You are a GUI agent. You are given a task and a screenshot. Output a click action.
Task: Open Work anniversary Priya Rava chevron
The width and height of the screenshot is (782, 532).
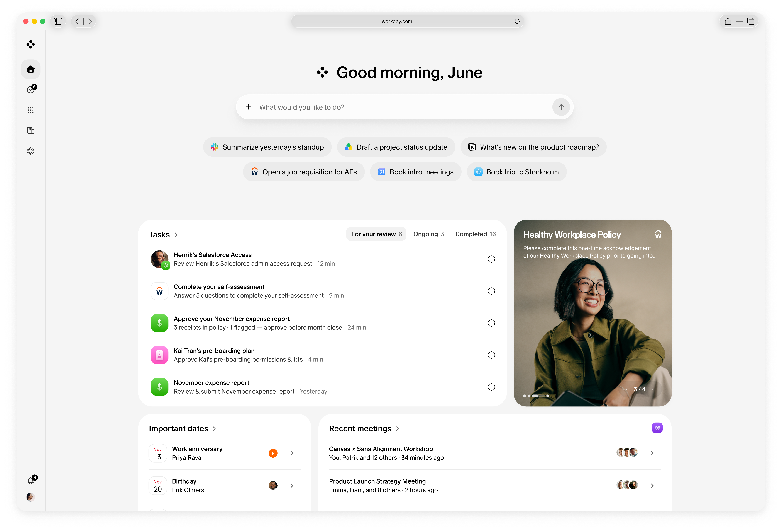(x=292, y=453)
